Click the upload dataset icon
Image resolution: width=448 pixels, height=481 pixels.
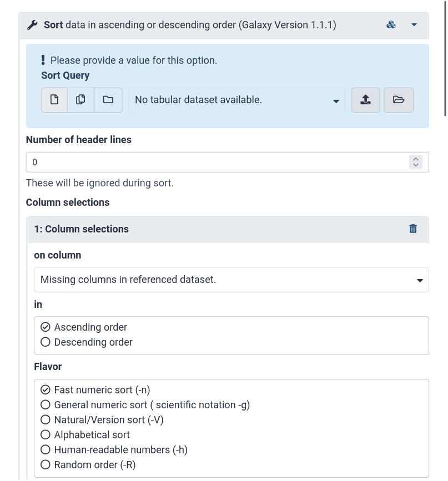pos(365,100)
